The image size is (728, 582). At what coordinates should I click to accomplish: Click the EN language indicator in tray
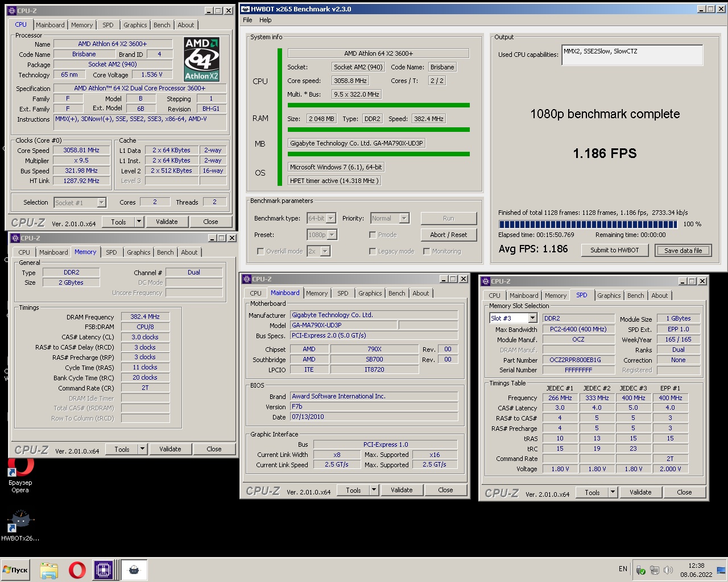623,569
